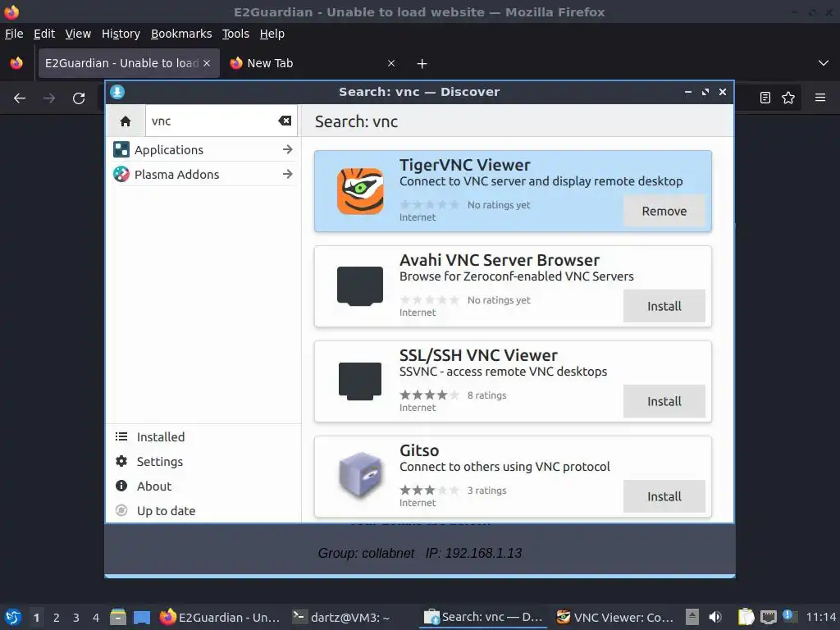The image size is (840, 630).
Task: Click the Applications category icon
Action: tap(121, 149)
